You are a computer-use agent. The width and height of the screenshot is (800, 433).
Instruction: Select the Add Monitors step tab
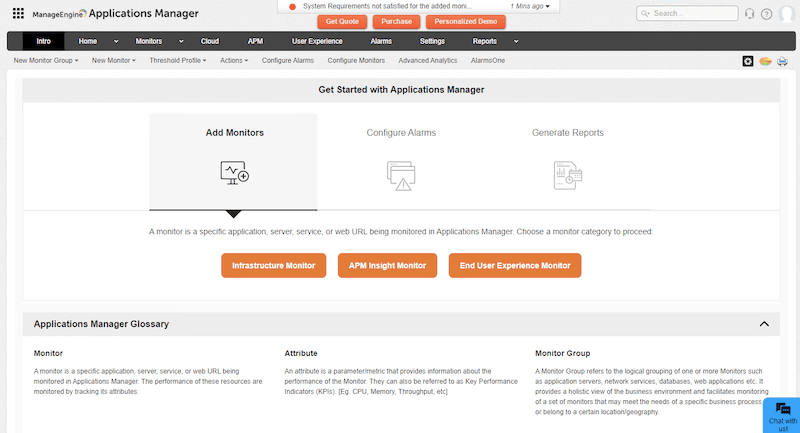[233, 162]
